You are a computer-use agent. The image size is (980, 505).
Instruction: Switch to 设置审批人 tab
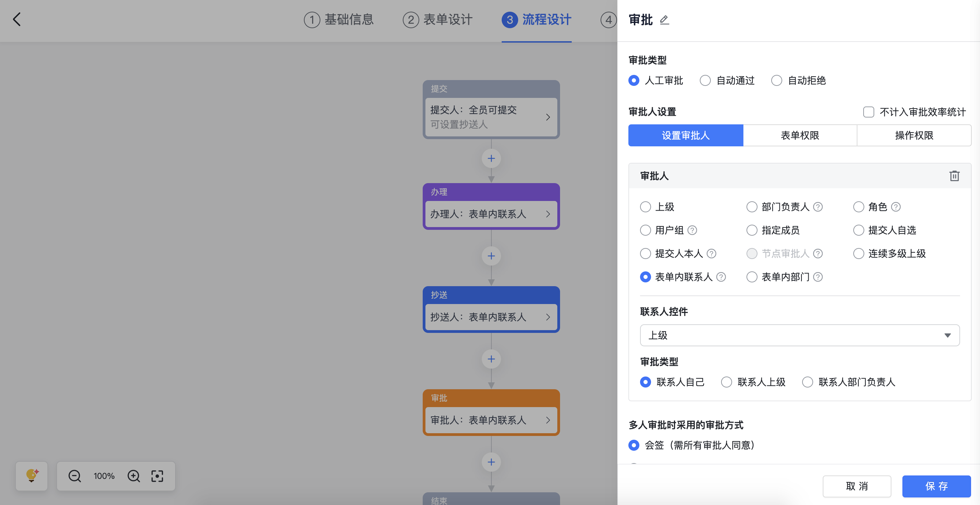tap(685, 135)
